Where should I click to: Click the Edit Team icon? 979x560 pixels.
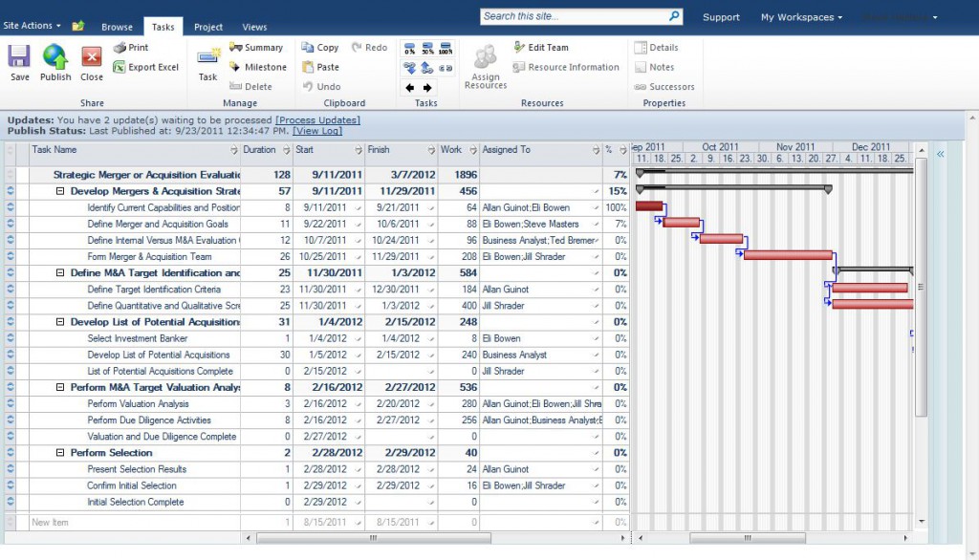[x=540, y=47]
